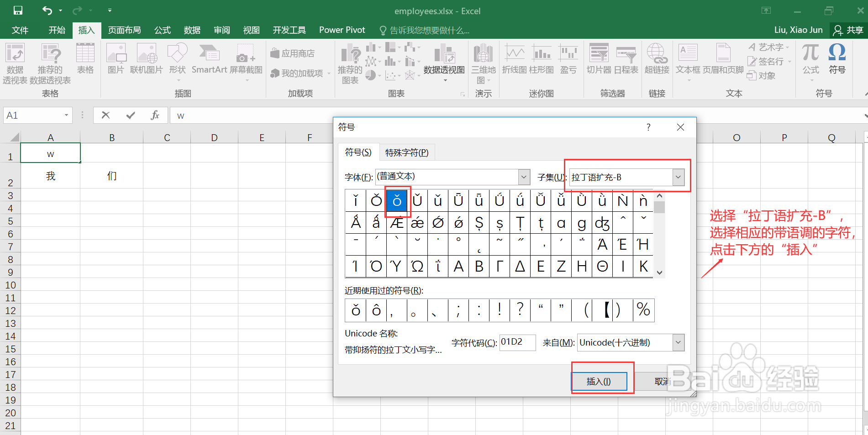868x435 pixels.
Task: Click the Share (共享) button
Action: click(x=848, y=30)
